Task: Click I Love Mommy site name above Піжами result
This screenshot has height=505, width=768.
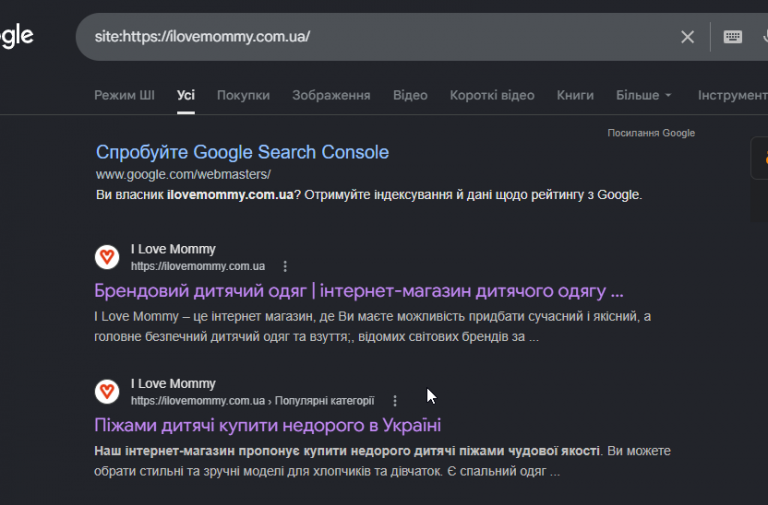Action: tap(173, 384)
